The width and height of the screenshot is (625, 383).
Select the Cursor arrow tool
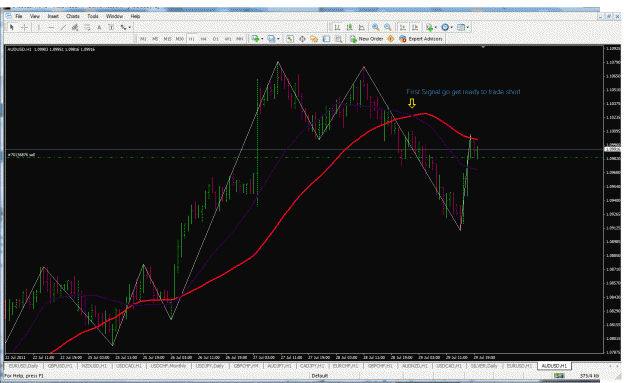12,27
